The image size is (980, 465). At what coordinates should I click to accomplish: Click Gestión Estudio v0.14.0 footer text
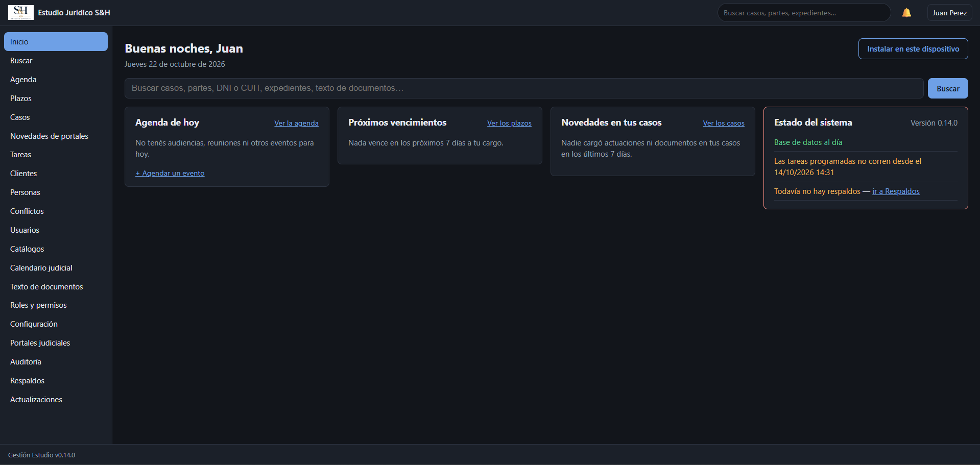41,455
